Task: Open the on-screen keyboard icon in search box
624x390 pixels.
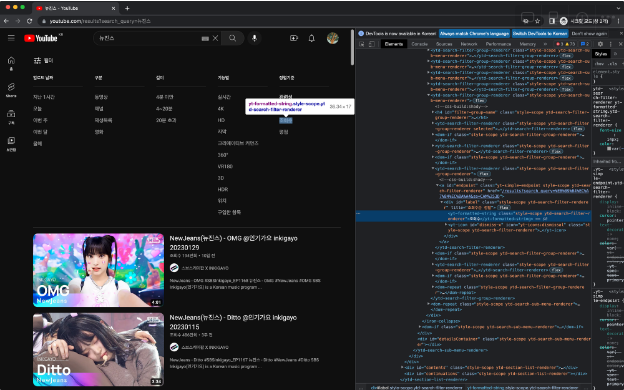Action: tap(205, 39)
